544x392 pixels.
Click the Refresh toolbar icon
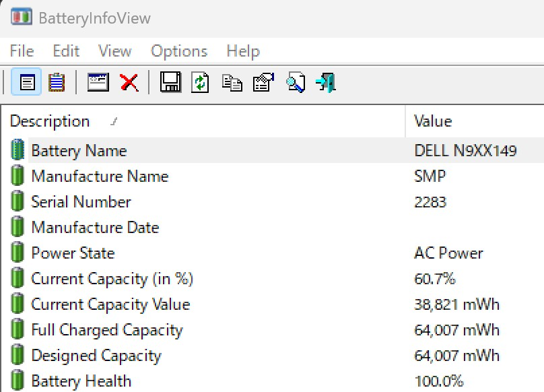(x=200, y=83)
